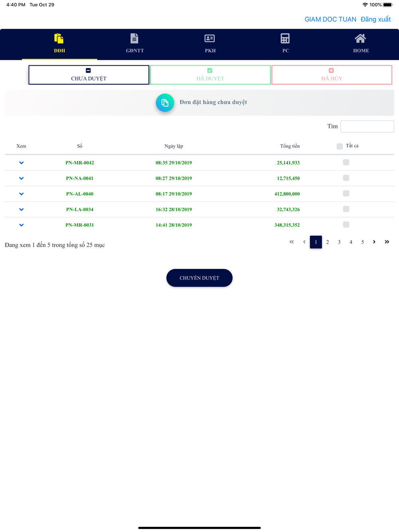Image resolution: width=399 pixels, height=532 pixels.
Task: Select the CHƯA DUYỆT tab
Action: (x=89, y=75)
